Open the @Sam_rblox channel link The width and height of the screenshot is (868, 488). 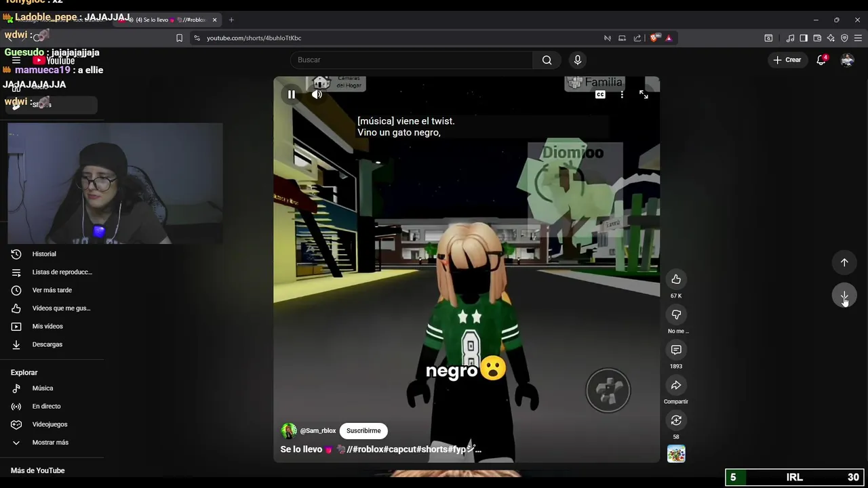318,431
